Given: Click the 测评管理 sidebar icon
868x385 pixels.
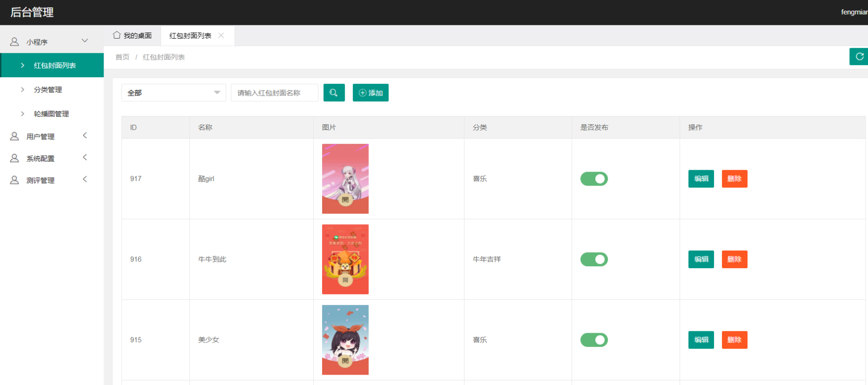Looking at the screenshot, I should pyautogui.click(x=15, y=180).
